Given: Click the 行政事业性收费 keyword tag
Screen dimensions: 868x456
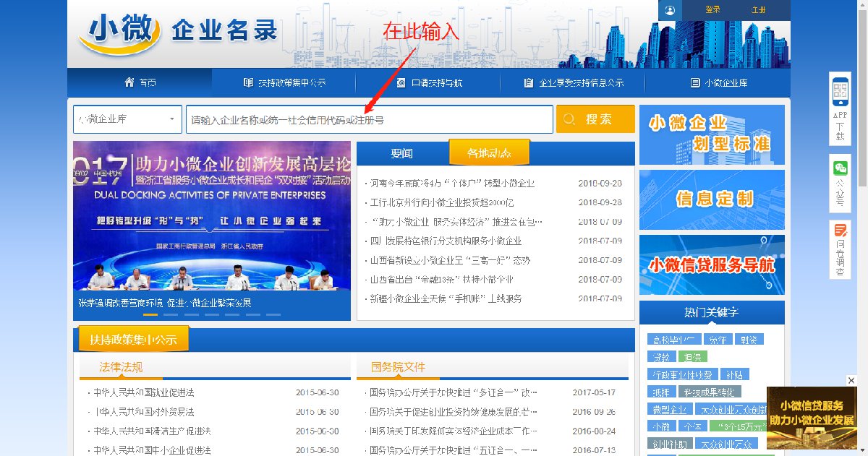Looking at the screenshot, I should [682, 374].
